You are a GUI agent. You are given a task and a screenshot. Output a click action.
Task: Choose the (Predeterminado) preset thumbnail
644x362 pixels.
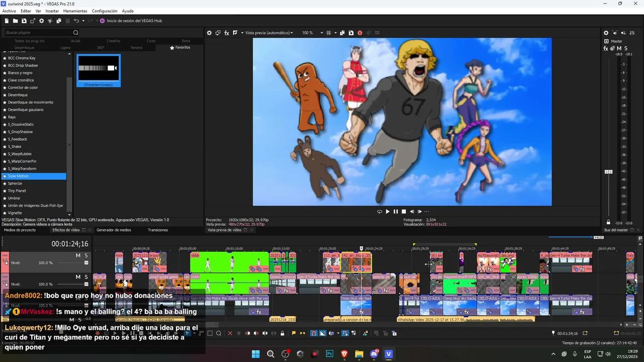click(99, 70)
